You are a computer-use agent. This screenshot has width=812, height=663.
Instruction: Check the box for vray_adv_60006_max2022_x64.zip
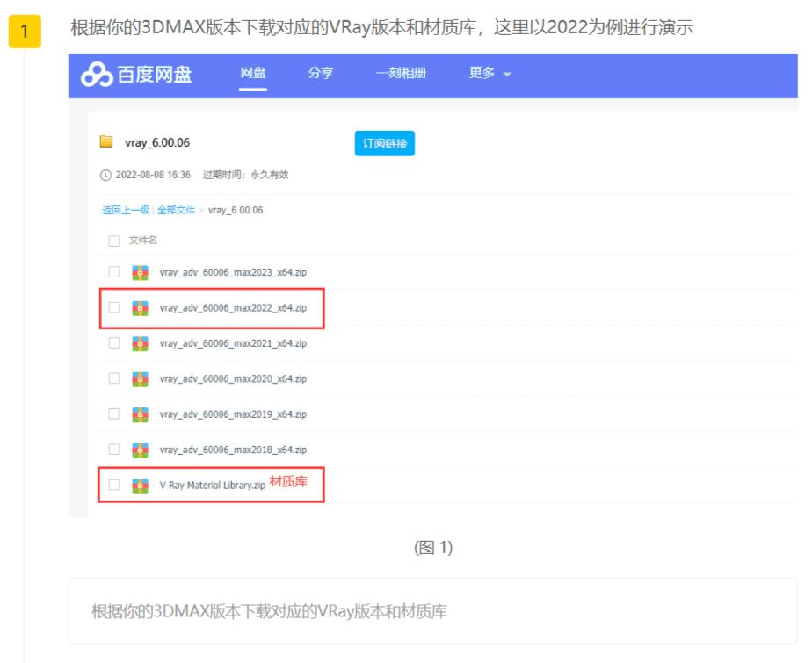coord(114,307)
